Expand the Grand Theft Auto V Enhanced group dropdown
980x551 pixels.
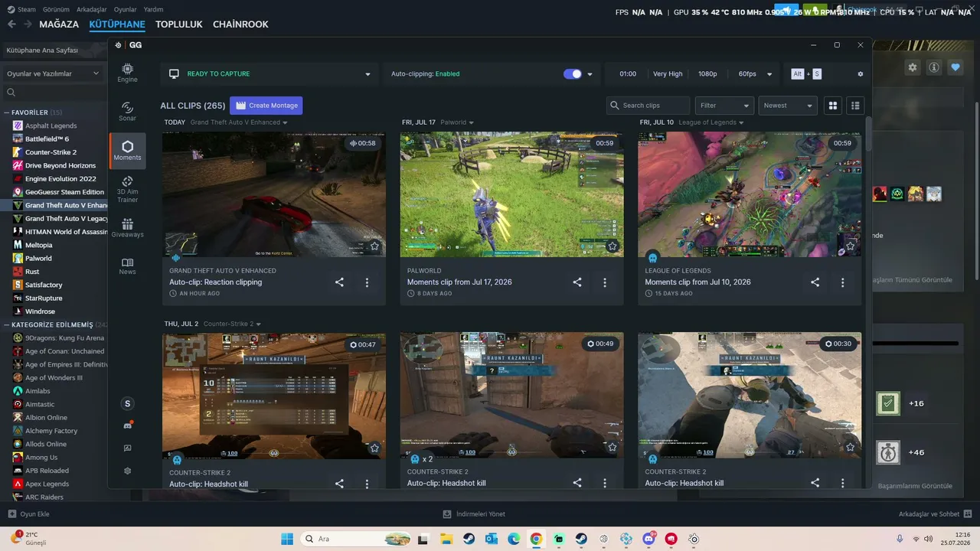coord(285,122)
